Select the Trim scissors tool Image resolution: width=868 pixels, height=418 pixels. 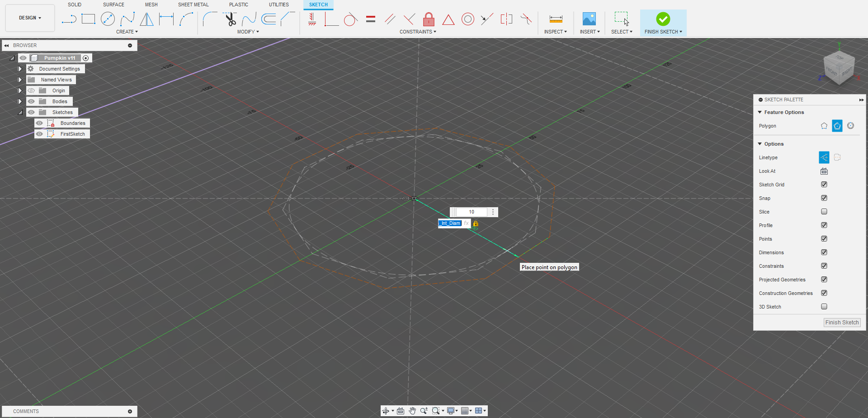(x=231, y=19)
